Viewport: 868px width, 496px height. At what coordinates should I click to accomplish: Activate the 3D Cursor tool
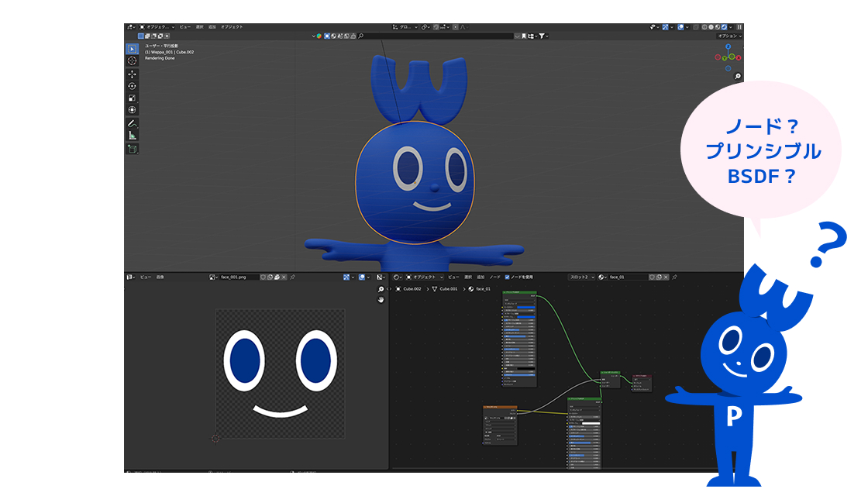click(132, 60)
